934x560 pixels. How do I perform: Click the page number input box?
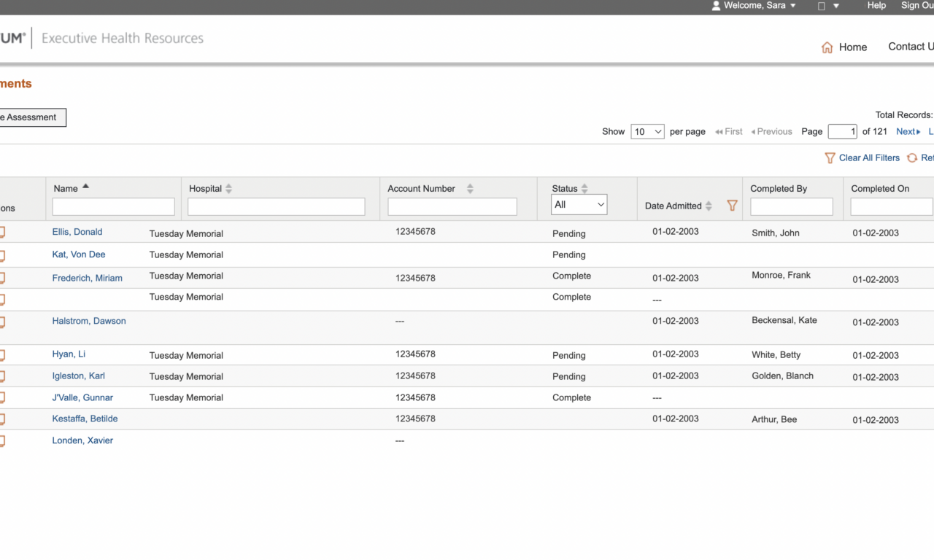tap(842, 132)
